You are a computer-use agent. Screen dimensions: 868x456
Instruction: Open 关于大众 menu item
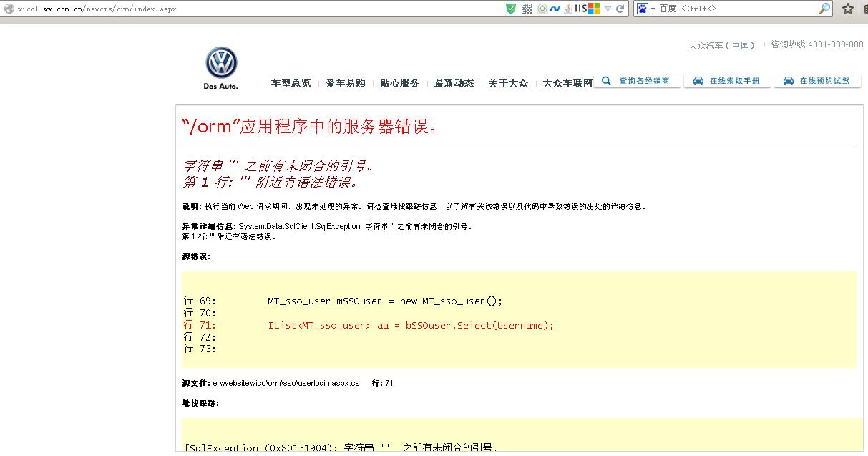pos(508,83)
